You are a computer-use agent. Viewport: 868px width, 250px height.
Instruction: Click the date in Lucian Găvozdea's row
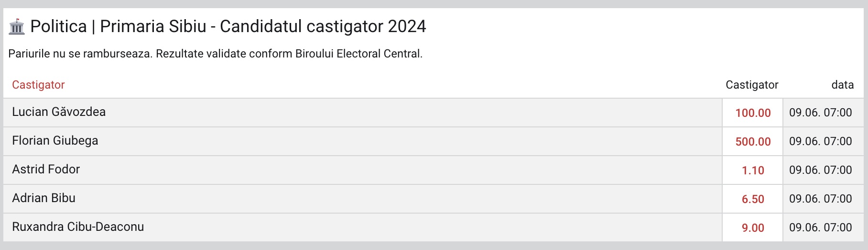(x=820, y=113)
